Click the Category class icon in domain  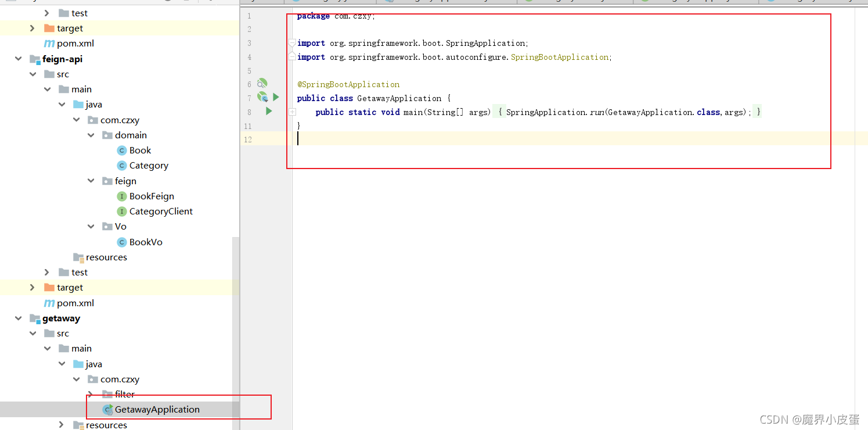[x=122, y=166]
